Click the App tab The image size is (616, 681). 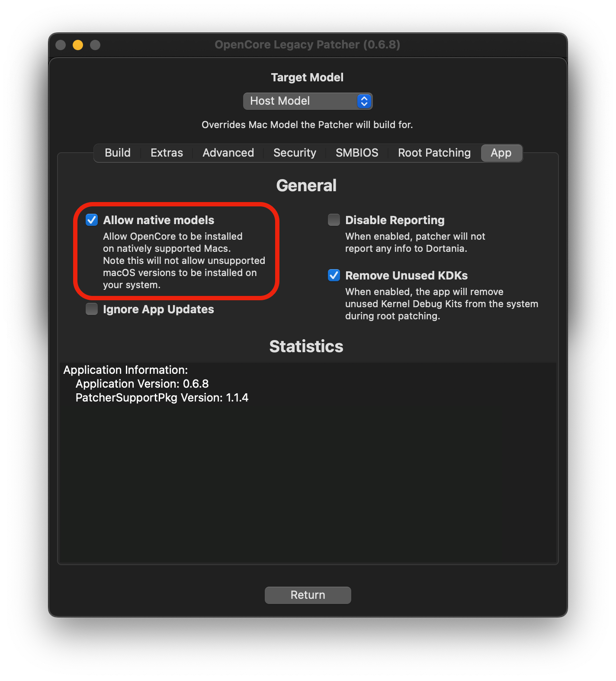coord(501,153)
